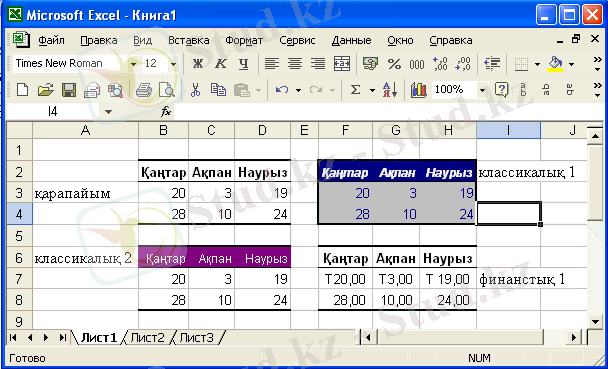Click the yellow fill color bucket
608x369 pixels.
[555, 64]
